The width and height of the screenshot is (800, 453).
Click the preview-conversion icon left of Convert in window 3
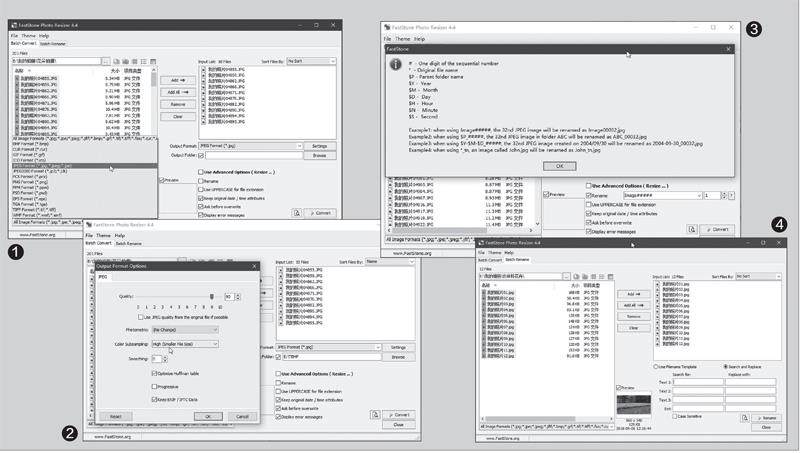click(692, 230)
